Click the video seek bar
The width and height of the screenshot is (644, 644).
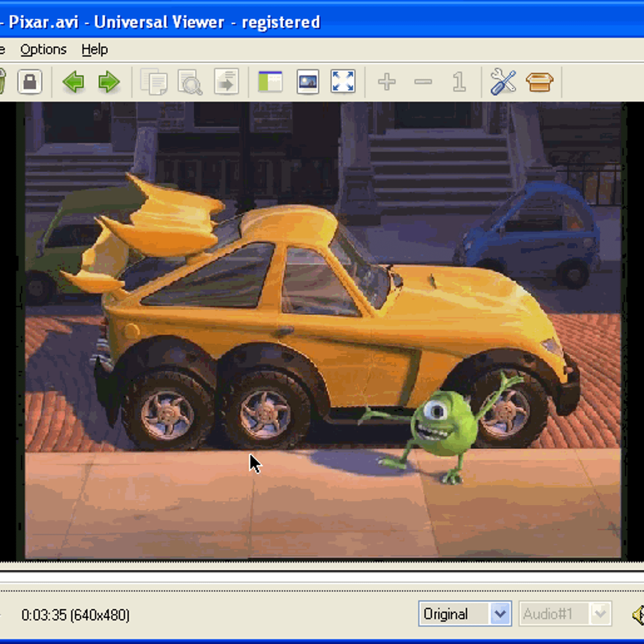[x=322, y=577]
